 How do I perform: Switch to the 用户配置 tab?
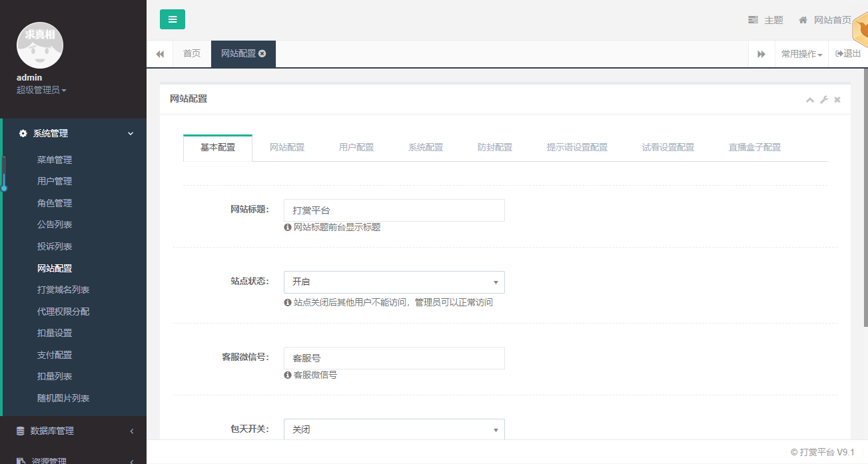[x=356, y=147]
